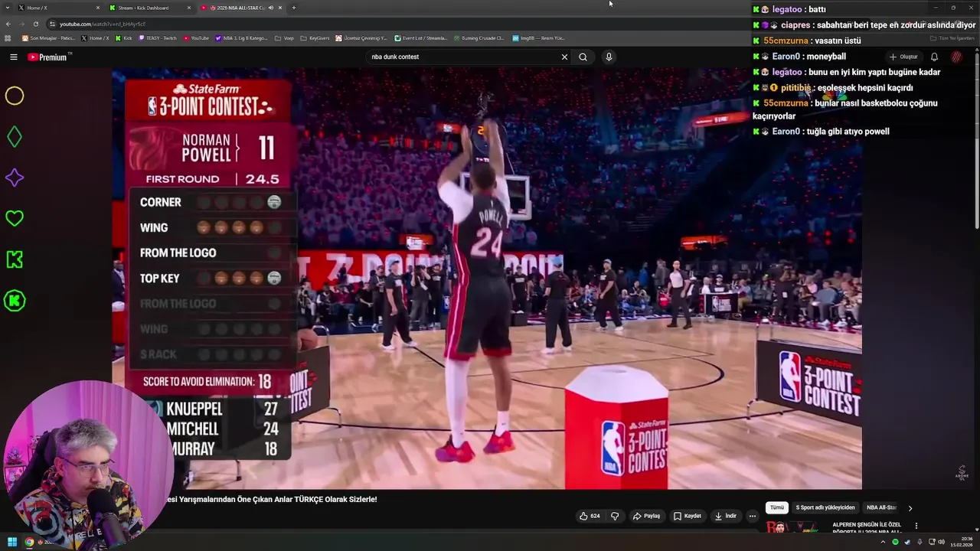Open the Windows Start menu
The image size is (980, 551).
point(12,542)
